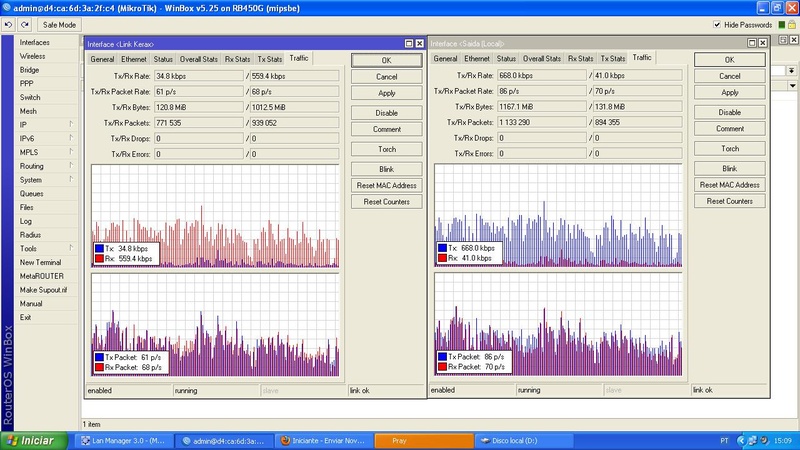Open the Mesh menu entry
This screenshot has height=450, width=800.
click(28, 111)
